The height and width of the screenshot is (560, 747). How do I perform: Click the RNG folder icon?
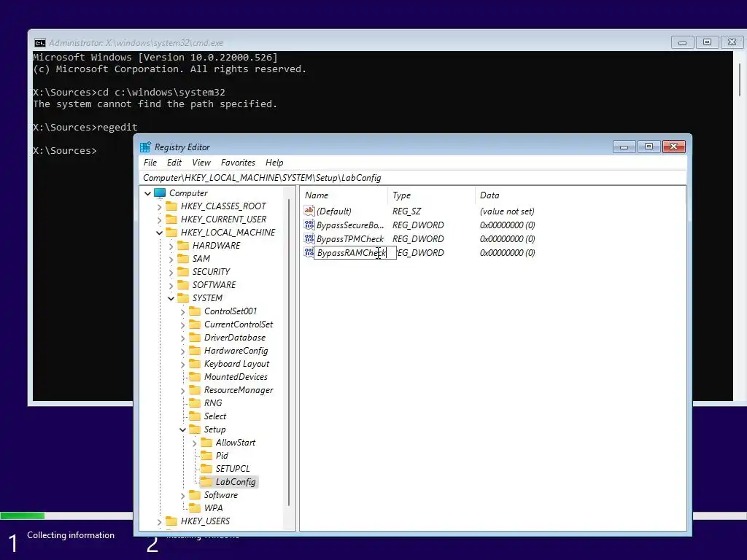195,402
